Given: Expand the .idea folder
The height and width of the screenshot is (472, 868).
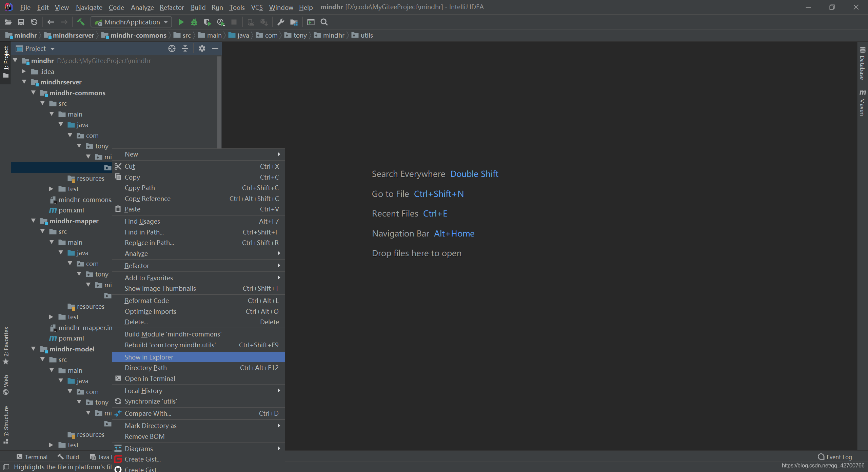Looking at the screenshot, I should (x=24, y=71).
